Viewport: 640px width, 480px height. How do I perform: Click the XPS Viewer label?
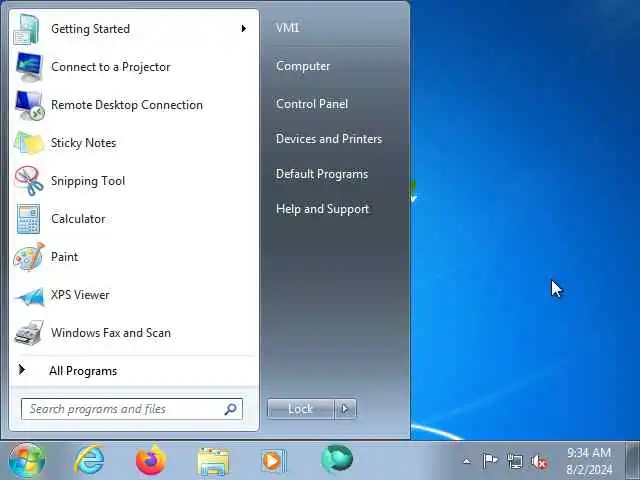click(x=80, y=295)
